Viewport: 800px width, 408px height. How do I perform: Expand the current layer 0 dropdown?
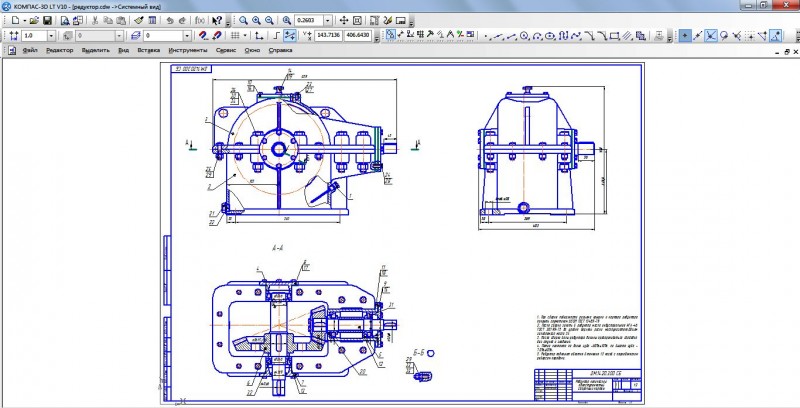coord(187,36)
